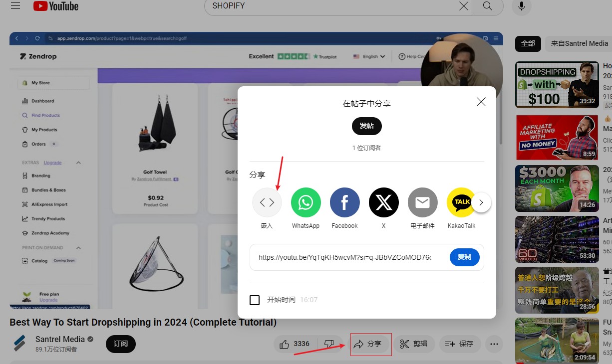This screenshot has height=364, width=612.
Task: Go to the YouTube home logo
Action: coord(56,6)
